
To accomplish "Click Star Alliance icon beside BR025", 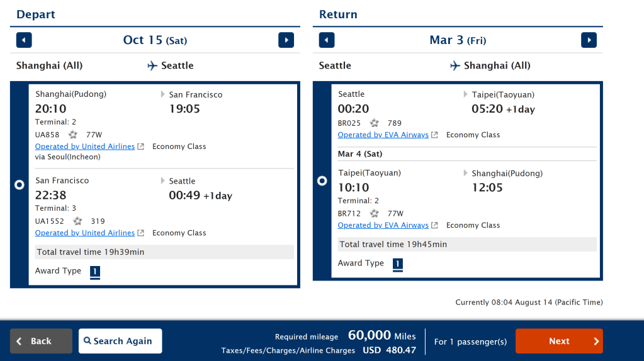I will [375, 123].
